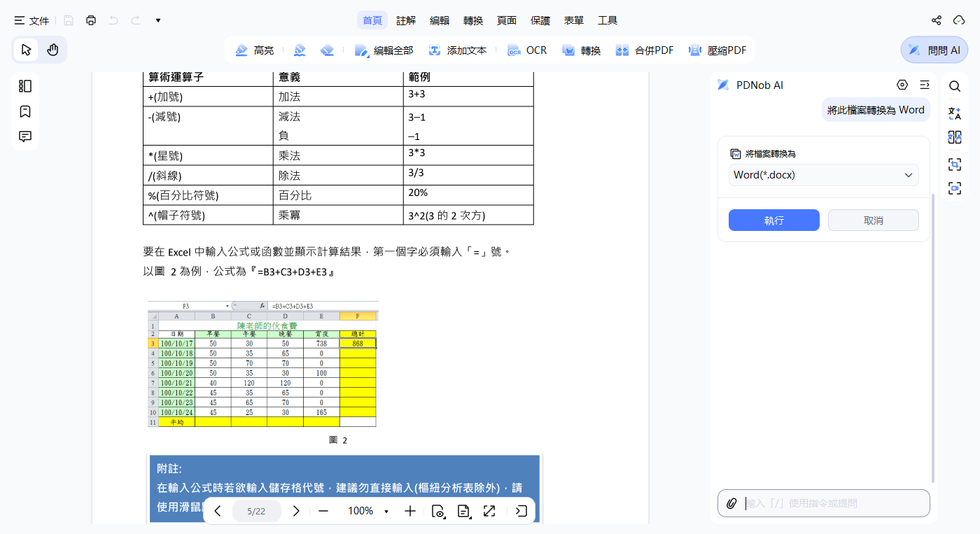Activate the hand pan tool
Viewport: 980px width, 534px height.
(52, 50)
